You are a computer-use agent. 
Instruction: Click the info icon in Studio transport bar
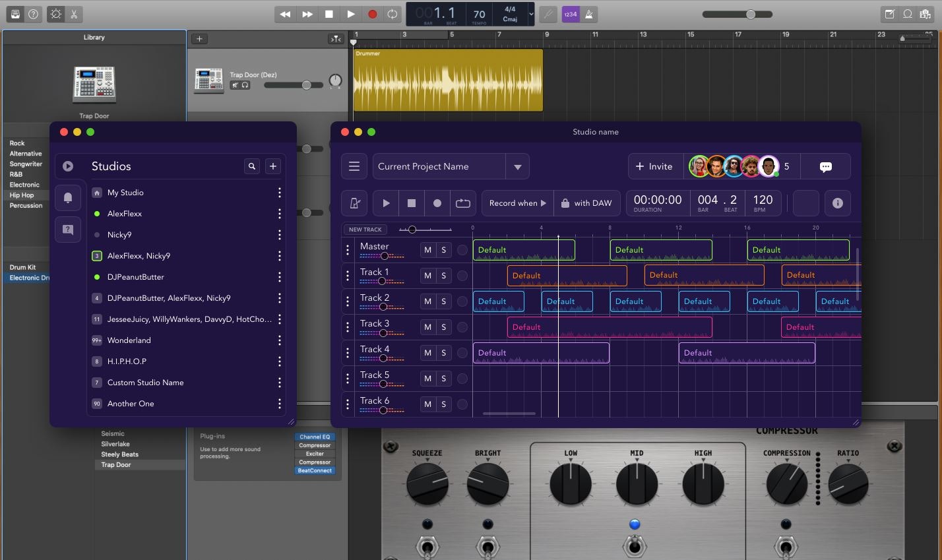click(837, 203)
